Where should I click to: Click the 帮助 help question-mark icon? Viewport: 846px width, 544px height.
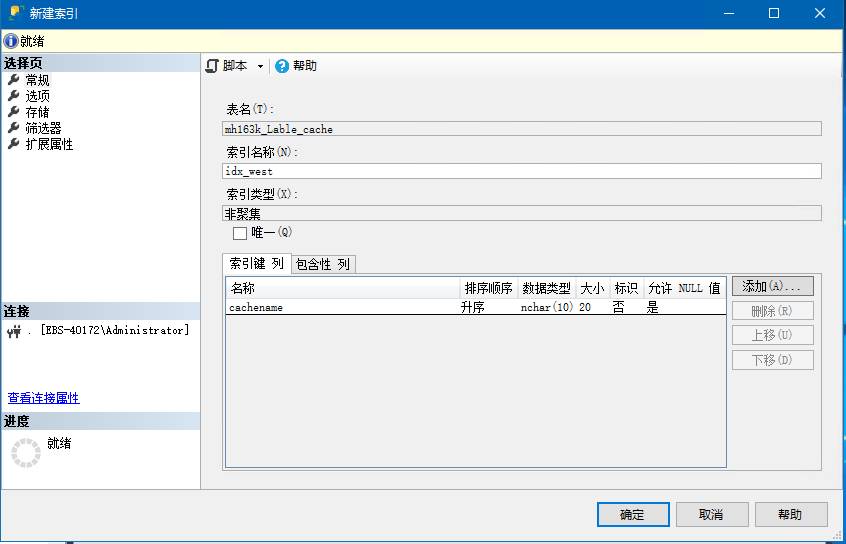[282, 66]
